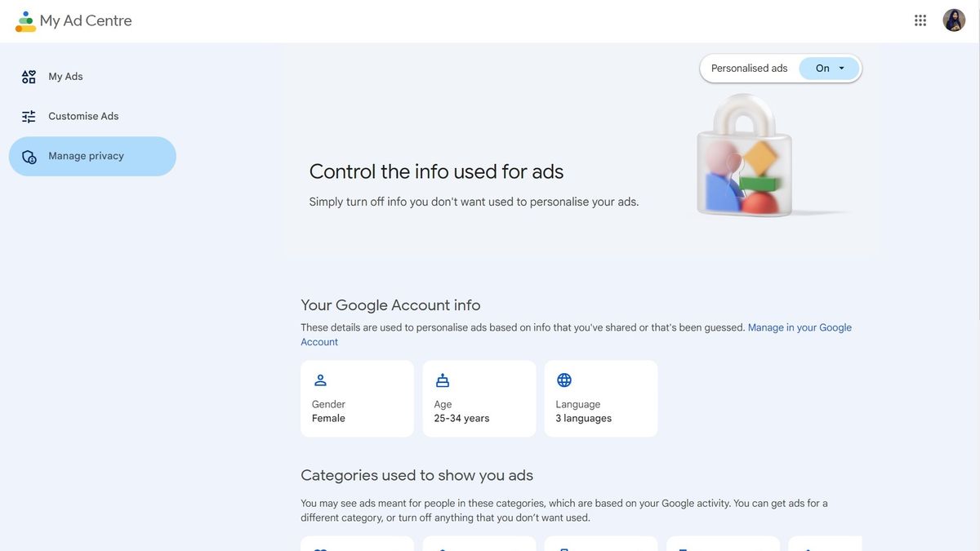This screenshot has height=551, width=980.
Task: Select the Customise Ads sidebar icon
Action: (x=28, y=115)
